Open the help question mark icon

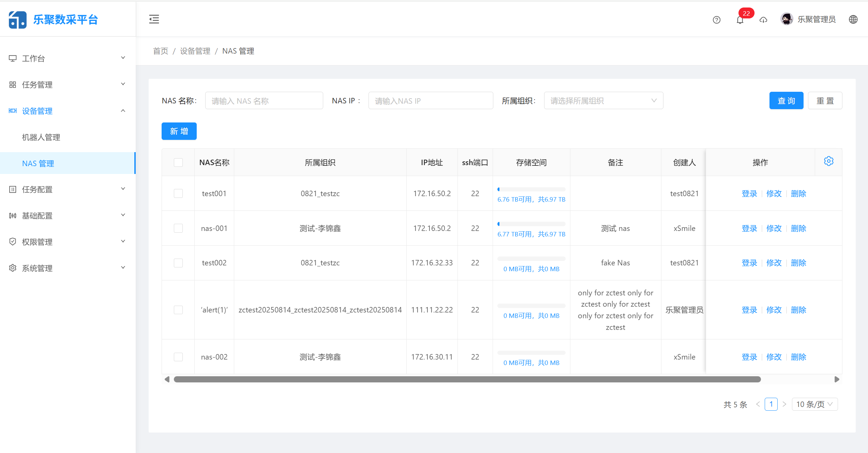716,20
